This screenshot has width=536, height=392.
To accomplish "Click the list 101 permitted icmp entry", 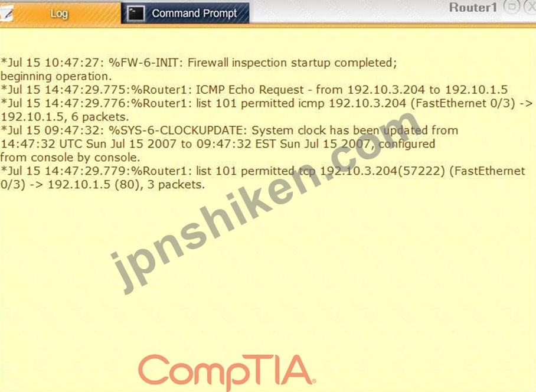I will click(267, 103).
